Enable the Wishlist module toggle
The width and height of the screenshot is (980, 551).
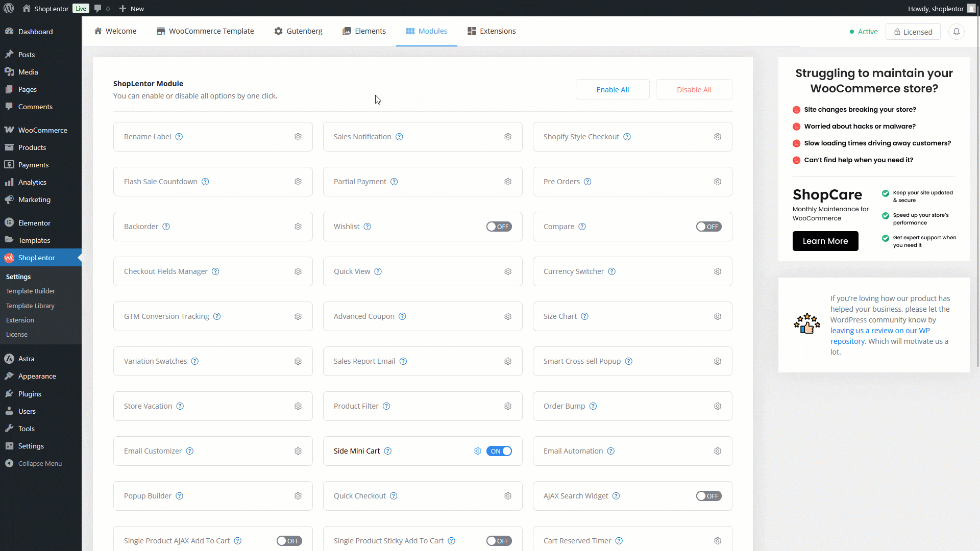(x=499, y=227)
